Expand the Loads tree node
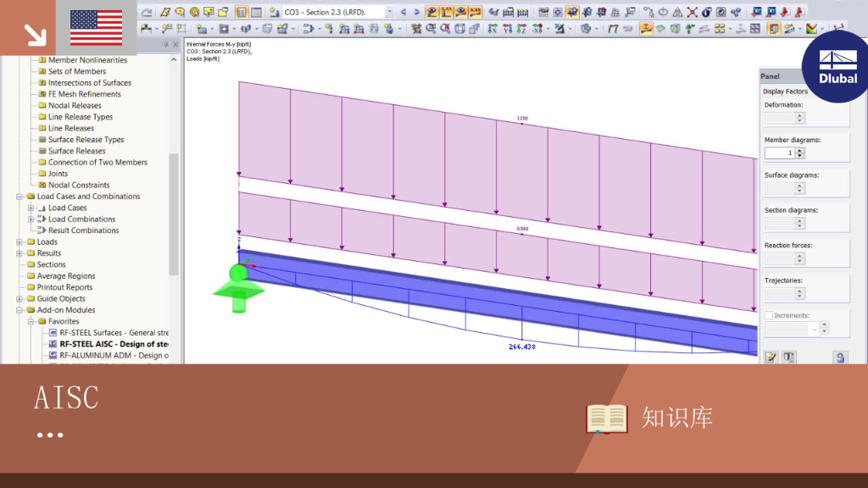This screenshot has height=488, width=868. point(19,241)
